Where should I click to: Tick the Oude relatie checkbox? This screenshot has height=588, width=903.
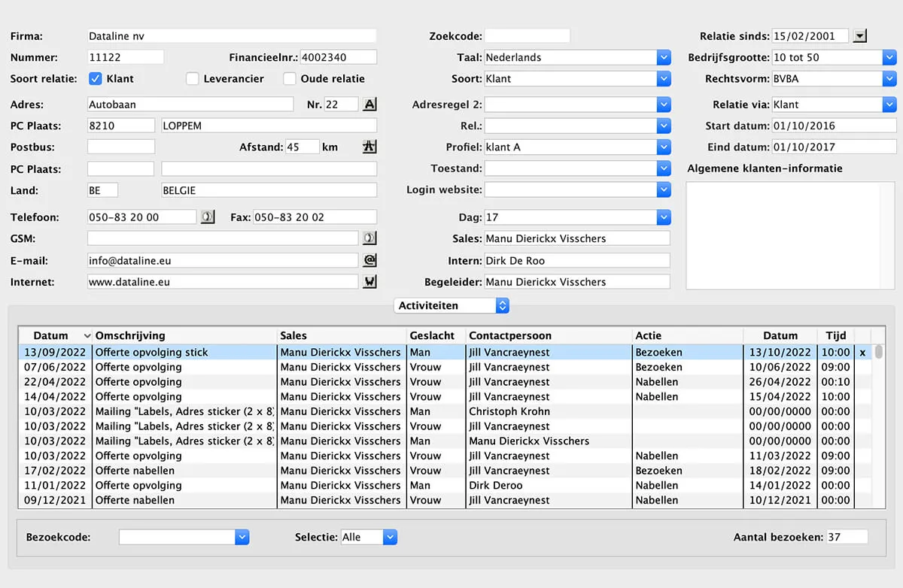coord(290,78)
